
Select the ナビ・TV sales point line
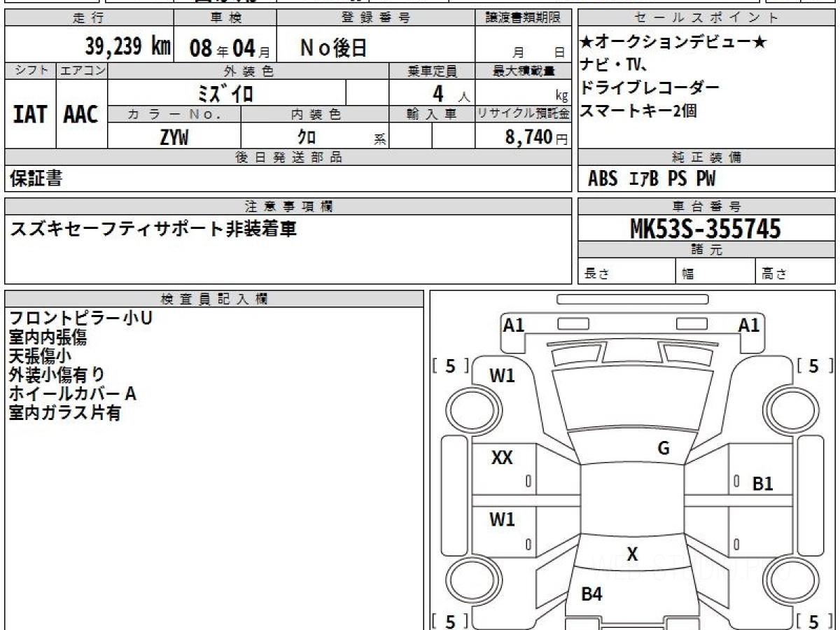click(614, 65)
